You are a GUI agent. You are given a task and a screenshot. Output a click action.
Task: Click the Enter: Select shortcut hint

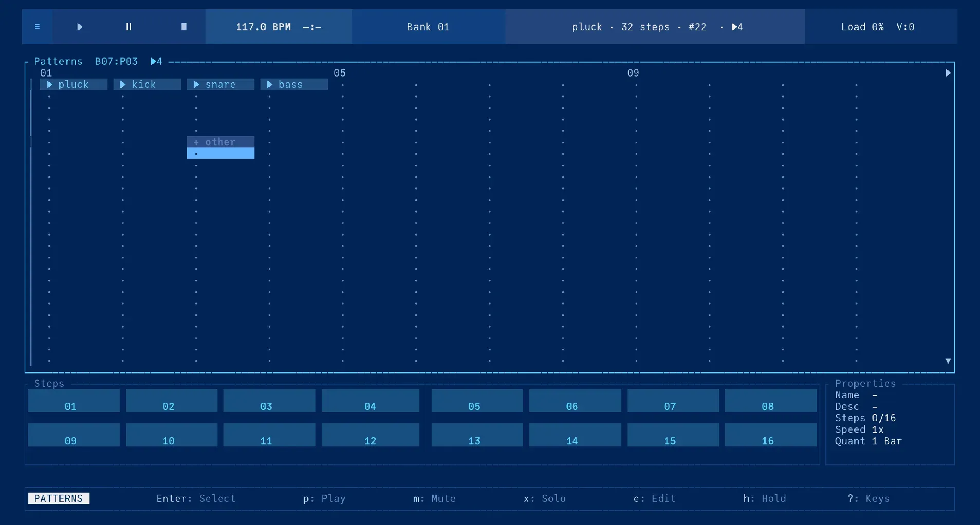196,498
